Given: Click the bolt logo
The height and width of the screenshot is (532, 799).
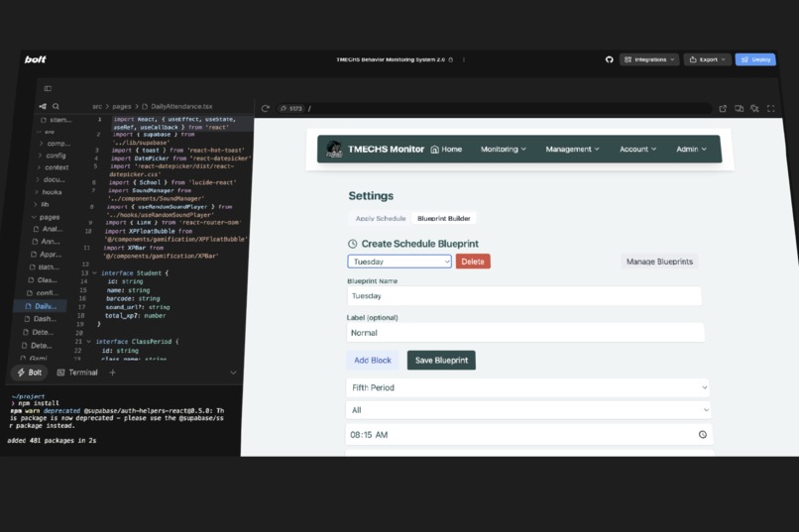Looking at the screenshot, I should pos(35,59).
